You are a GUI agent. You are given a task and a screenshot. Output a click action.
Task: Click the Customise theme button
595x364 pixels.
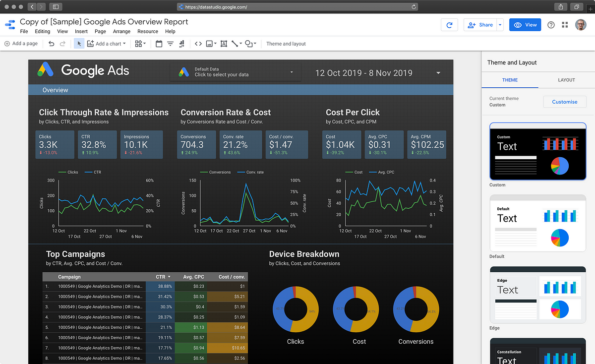pyautogui.click(x=565, y=102)
